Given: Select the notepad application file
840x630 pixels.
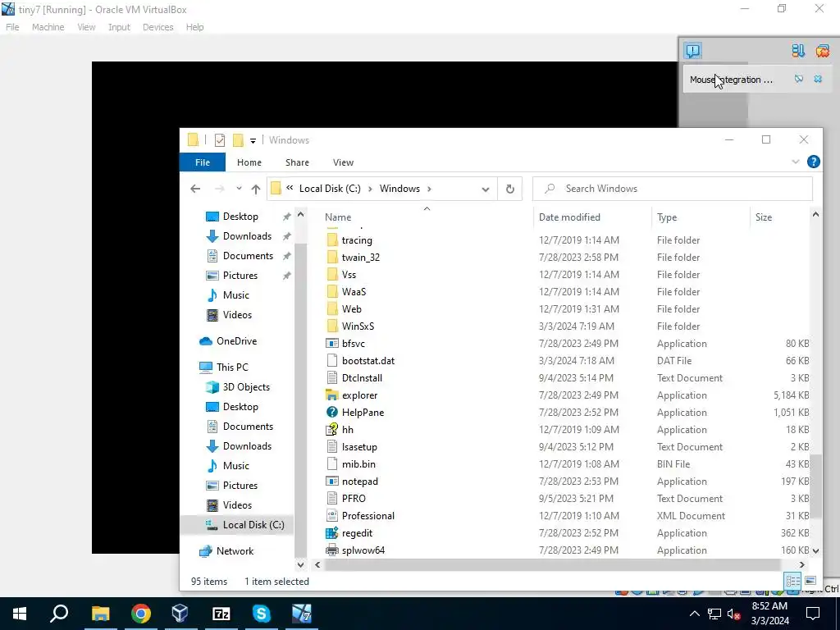Looking at the screenshot, I should pyautogui.click(x=359, y=482).
